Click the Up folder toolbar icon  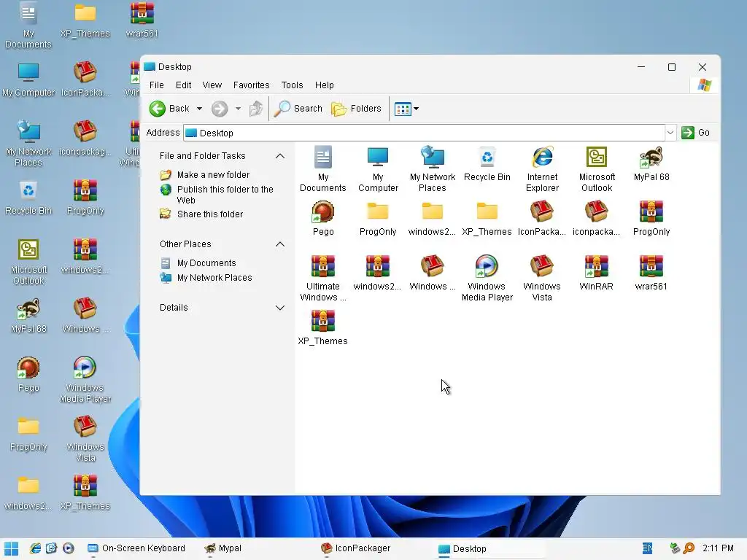click(256, 109)
